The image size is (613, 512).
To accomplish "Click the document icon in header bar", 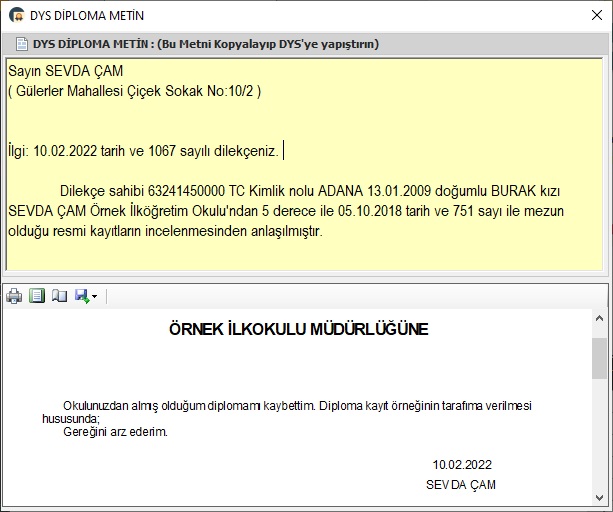I will pyautogui.click(x=22, y=44).
